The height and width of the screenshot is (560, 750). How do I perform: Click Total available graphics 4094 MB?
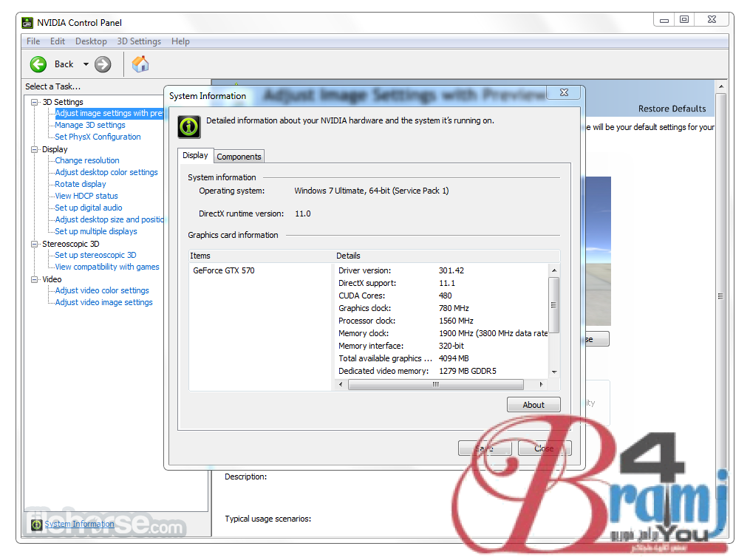pos(454,358)
